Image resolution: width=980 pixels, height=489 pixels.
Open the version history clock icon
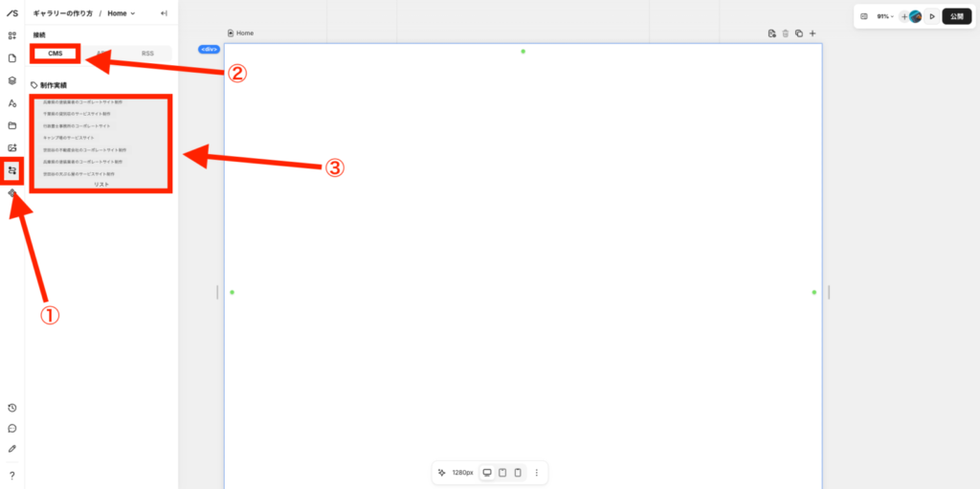[11, 408]
